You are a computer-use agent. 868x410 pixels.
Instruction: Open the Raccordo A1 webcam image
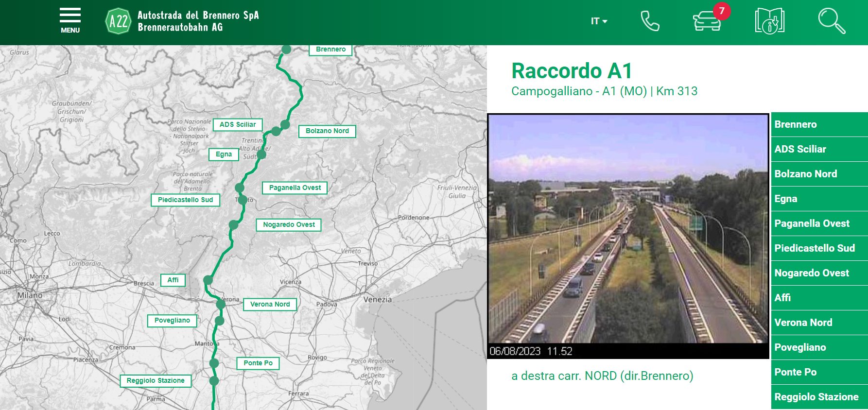[628, 236]
